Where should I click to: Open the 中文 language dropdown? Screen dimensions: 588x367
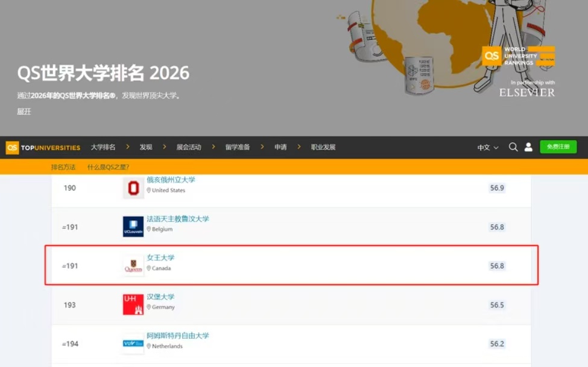click(488, 147)
